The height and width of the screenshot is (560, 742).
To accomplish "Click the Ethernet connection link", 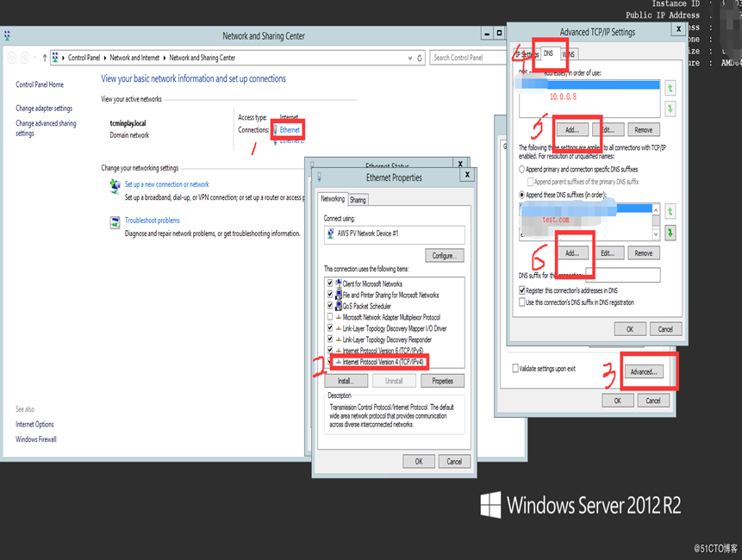I will pyautogui.click(x=290, y=129).
